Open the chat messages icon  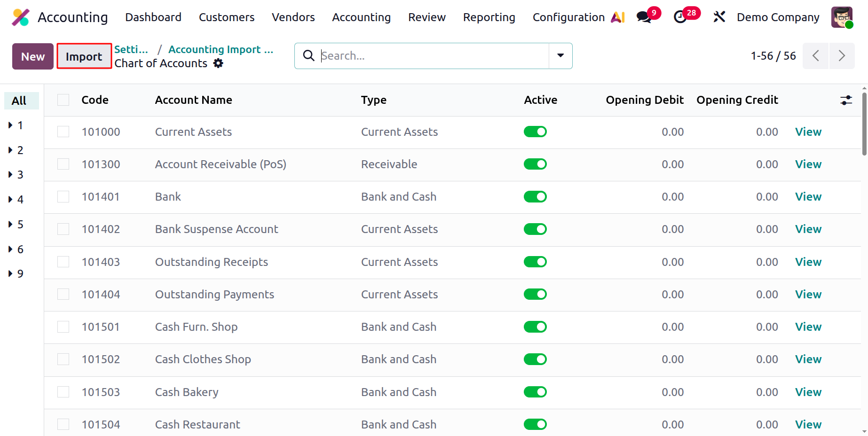pyautogui.click(x=644, y=17)
